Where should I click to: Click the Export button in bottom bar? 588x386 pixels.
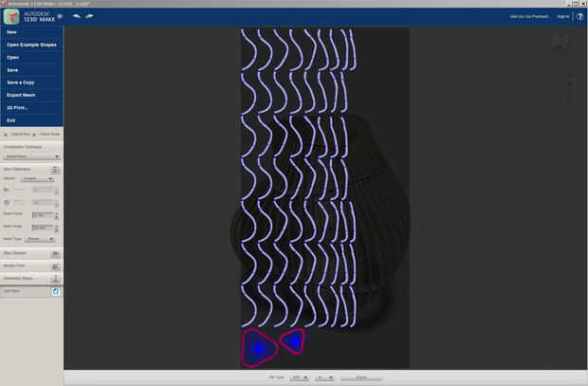point(361,377)
